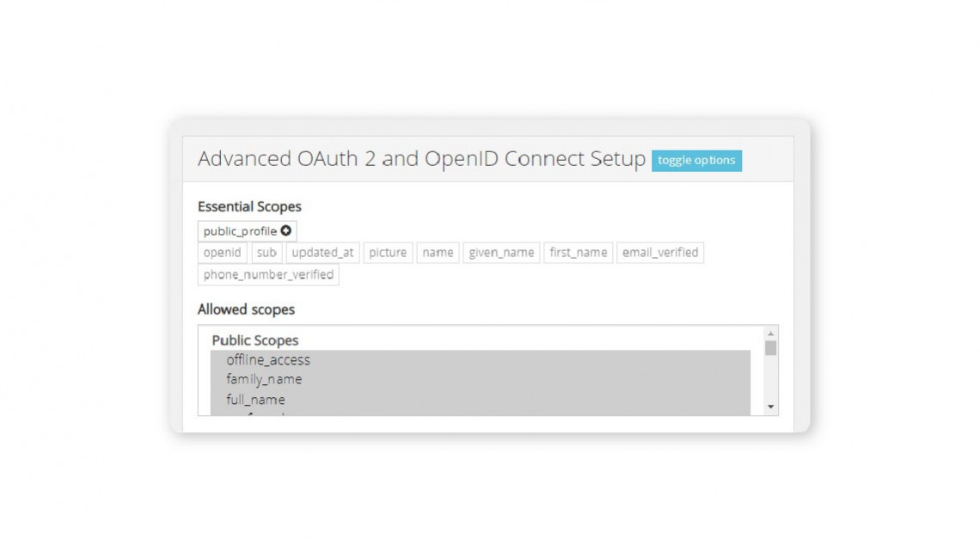This screenshot has height=551, width=980.
Task: Click the first_name scope tag
Action: point(578,253)
